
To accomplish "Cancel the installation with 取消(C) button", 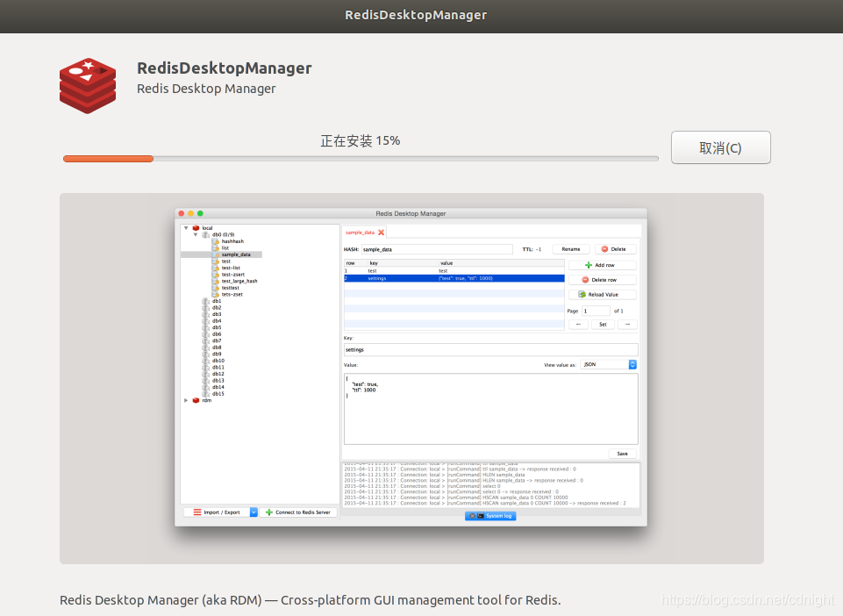I will 720,147.
